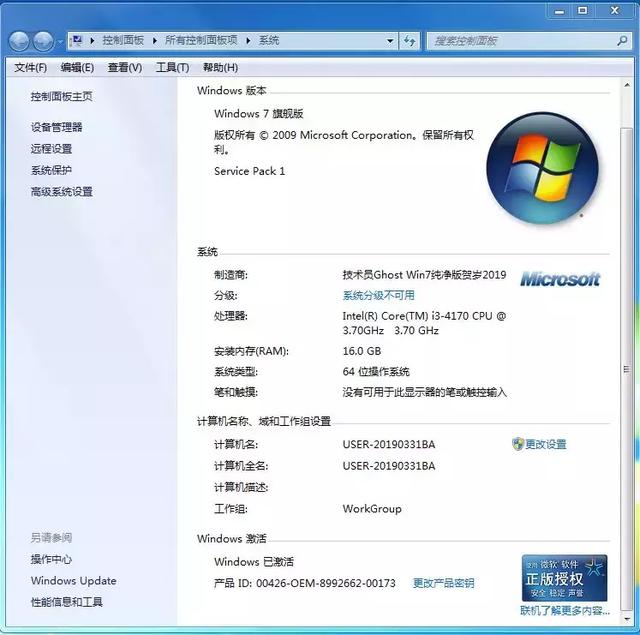
Task: Click the scrollbar down arrow
Action: point(627,619)
